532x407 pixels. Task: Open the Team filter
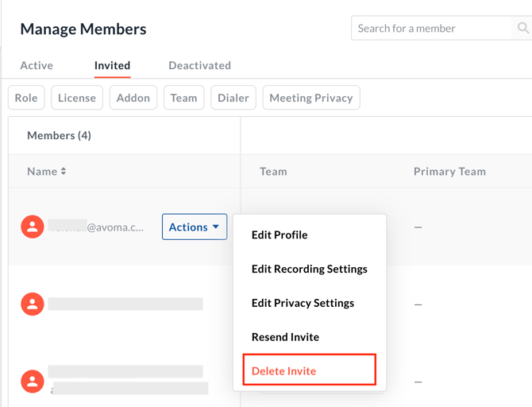184,98
